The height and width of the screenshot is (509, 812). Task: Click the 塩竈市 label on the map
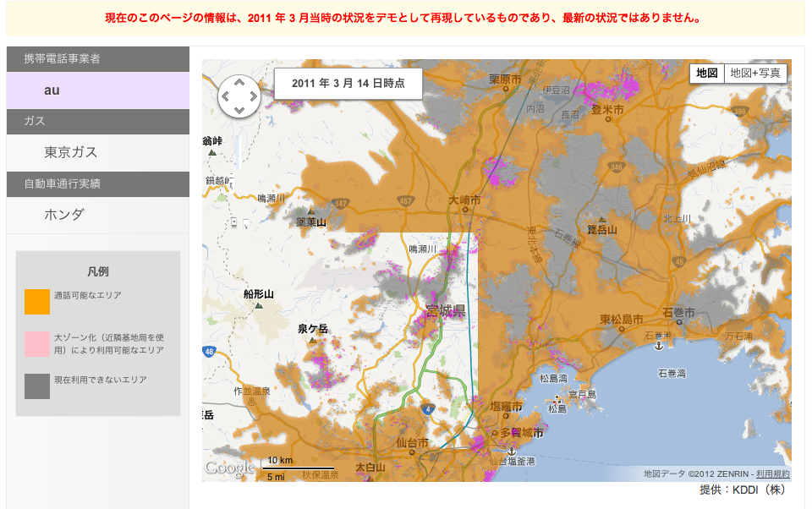(x=506, y=407)
